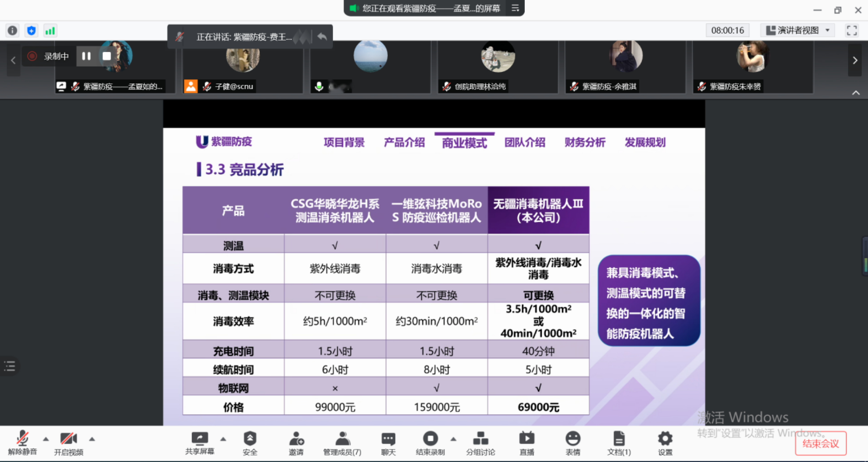Screen dimensions: 868x462
Task: Click 结束会议 end meeting button
Action: click(x=821, y=444)
